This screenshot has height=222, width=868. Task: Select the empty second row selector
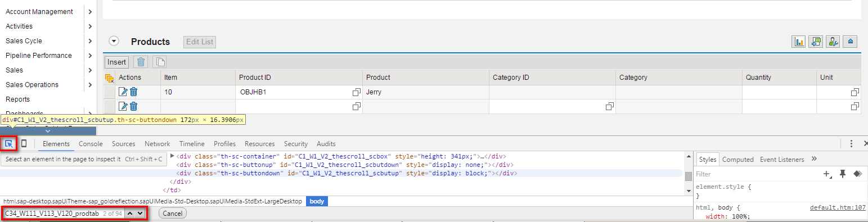pyautogui.click(x=109, y=106)
